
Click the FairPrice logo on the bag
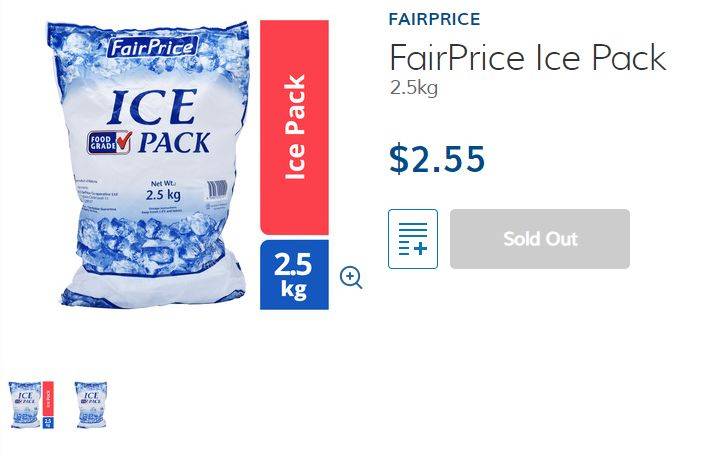click(152, 47)
